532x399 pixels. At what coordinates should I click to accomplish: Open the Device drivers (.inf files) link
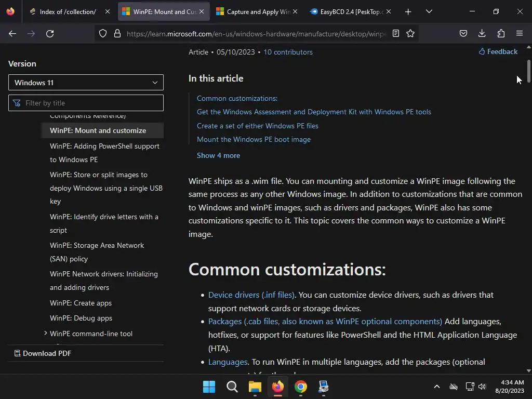click(x=251, y=295)
